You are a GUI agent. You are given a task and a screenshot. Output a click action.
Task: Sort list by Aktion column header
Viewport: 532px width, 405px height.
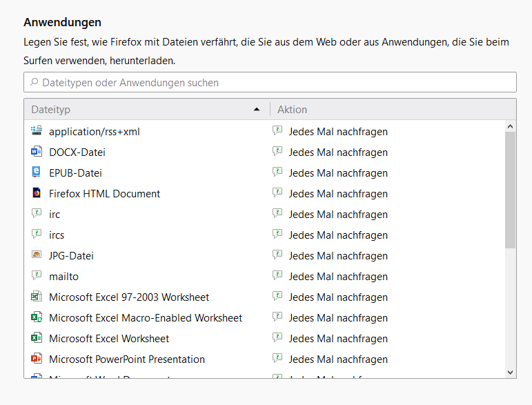click(x=386, y=110)
